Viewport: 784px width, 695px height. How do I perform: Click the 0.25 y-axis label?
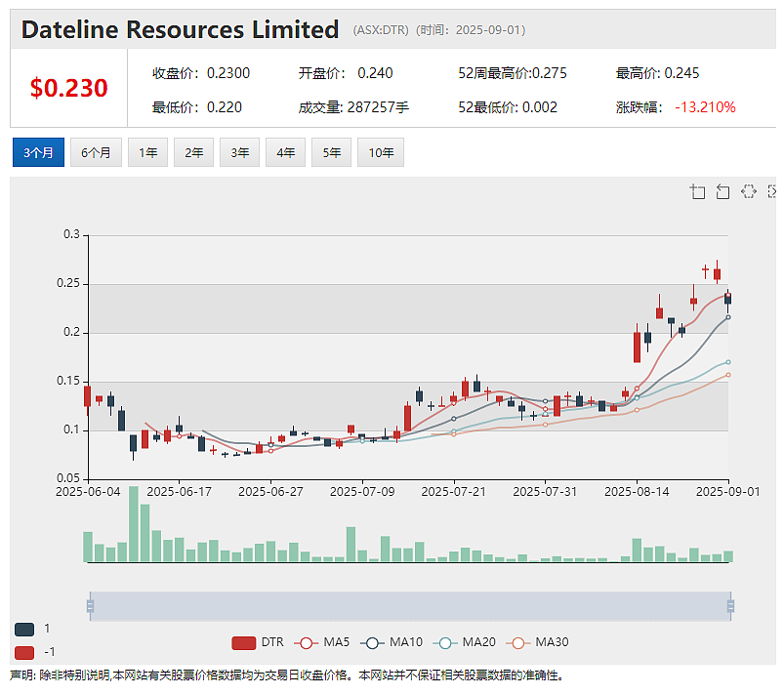(x=68, y=283)
